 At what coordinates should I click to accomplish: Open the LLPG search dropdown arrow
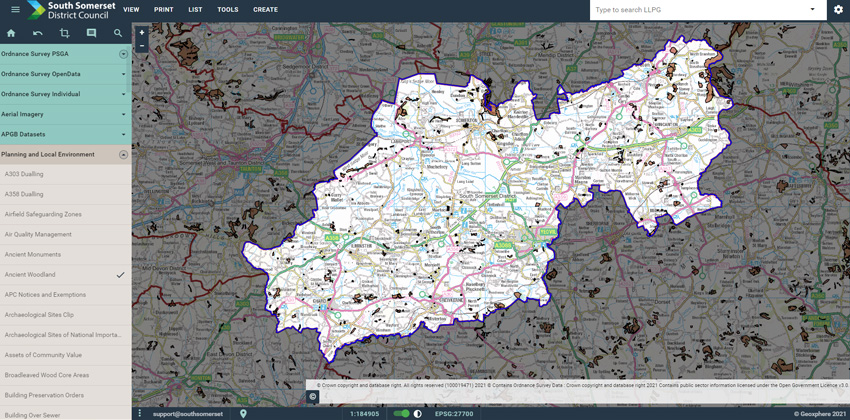coord(812,10)
